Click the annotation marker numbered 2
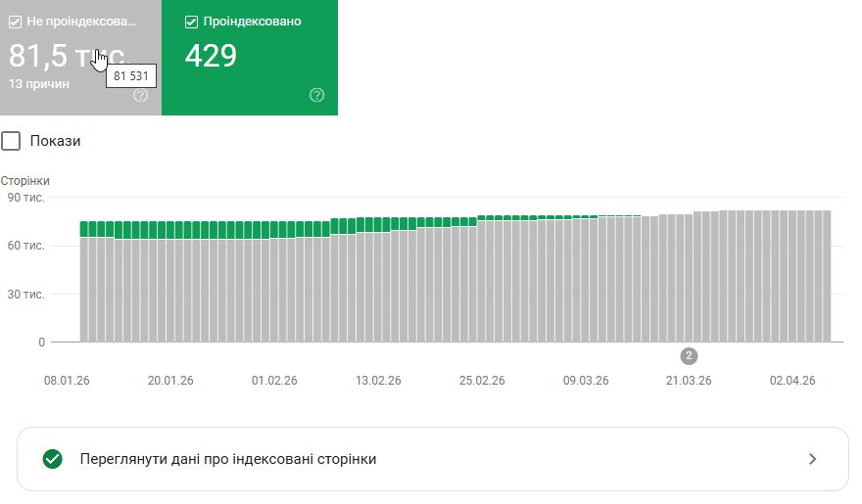 [689, 356]
